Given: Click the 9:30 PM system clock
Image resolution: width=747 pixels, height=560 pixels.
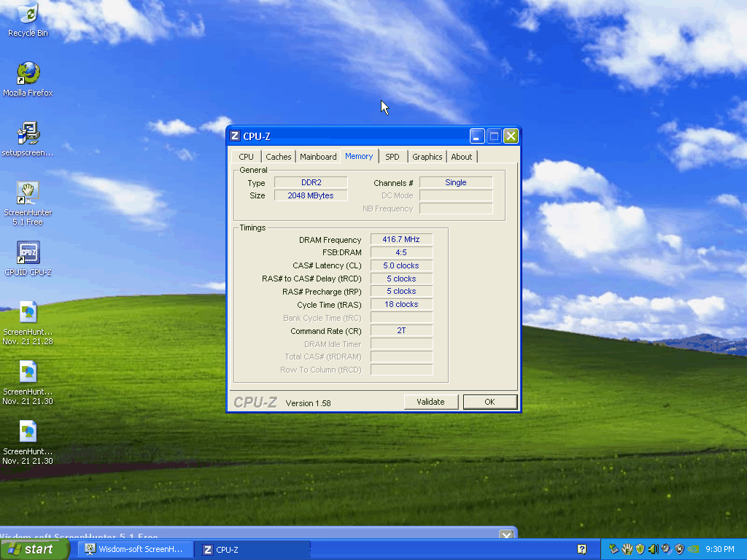Looking at the screenshot, I should click(720, 549).
